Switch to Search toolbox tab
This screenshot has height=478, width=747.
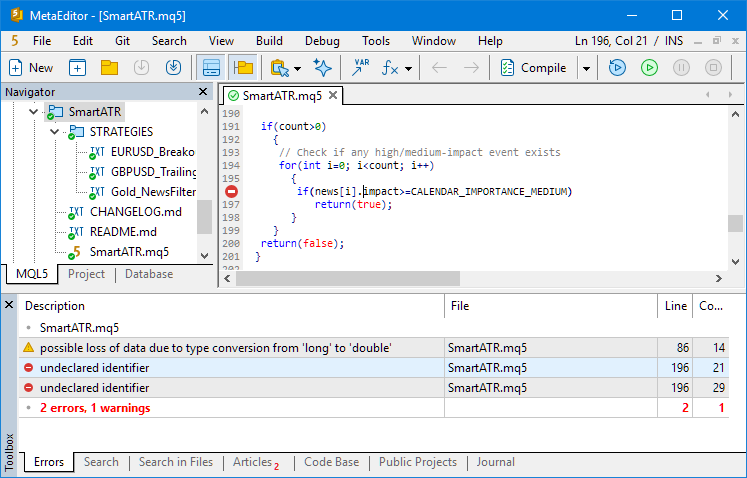[x=101, y=462]
